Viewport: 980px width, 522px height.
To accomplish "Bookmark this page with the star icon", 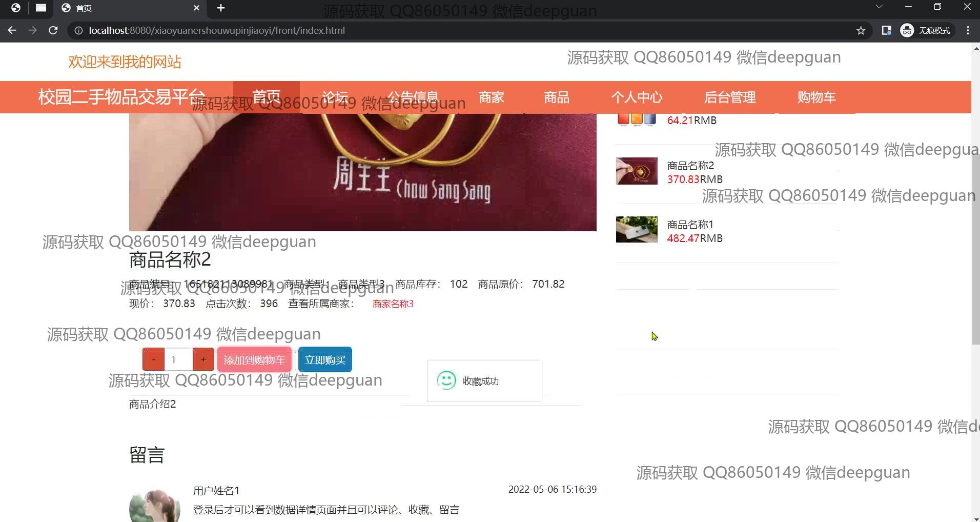I will [861, 31].
